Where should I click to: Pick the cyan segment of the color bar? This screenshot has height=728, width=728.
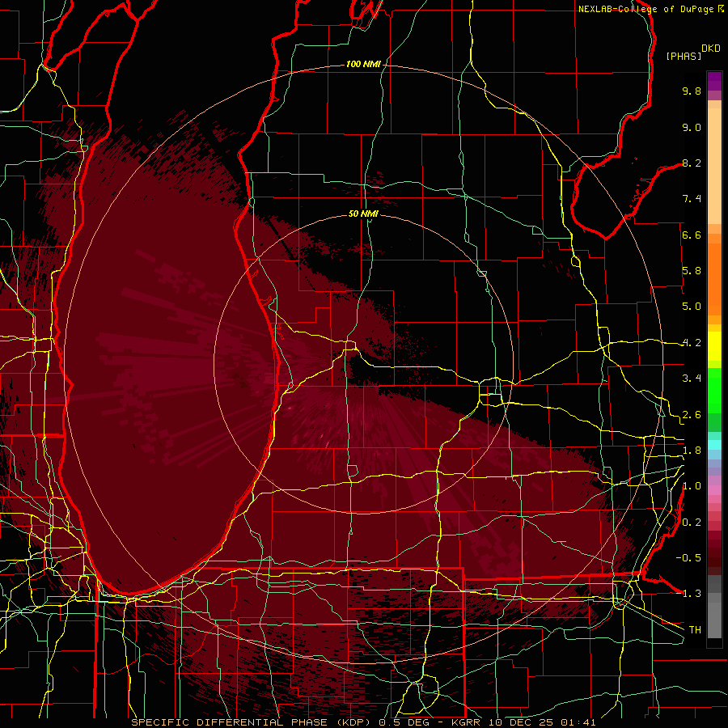(714, 444)
